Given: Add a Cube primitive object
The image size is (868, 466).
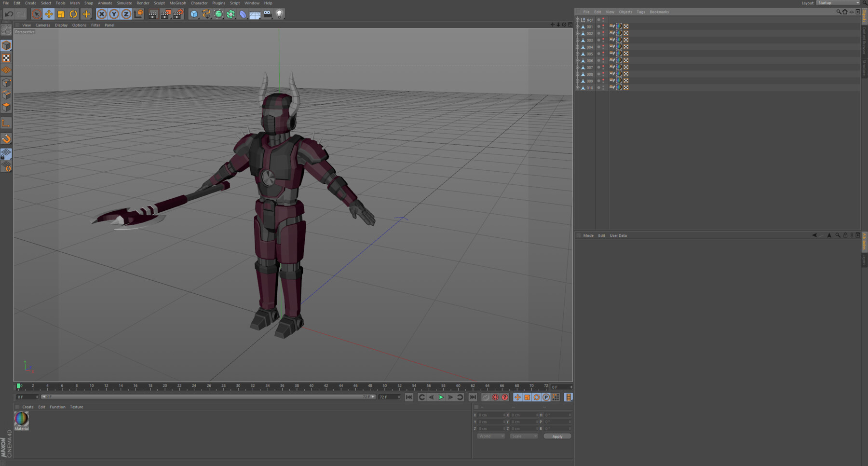Looking at the screenshot, I should pos(194,14).
